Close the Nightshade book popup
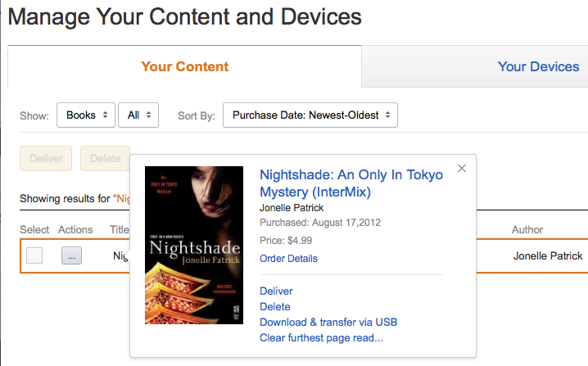 (x=462, y=169)
